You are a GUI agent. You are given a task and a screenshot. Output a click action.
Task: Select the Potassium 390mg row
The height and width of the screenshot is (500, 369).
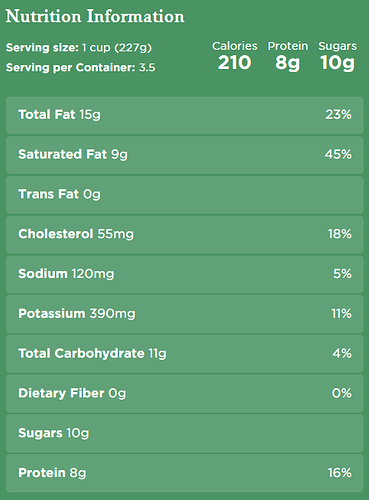click(x=185, y=314)
